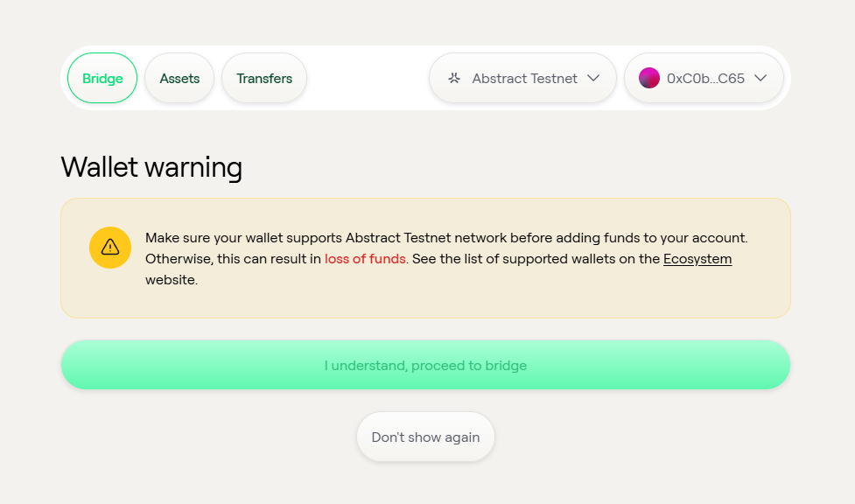Click "before adding funds to your account" text
The width and height of the screenshot is (855, 504).
pos(629,238)
